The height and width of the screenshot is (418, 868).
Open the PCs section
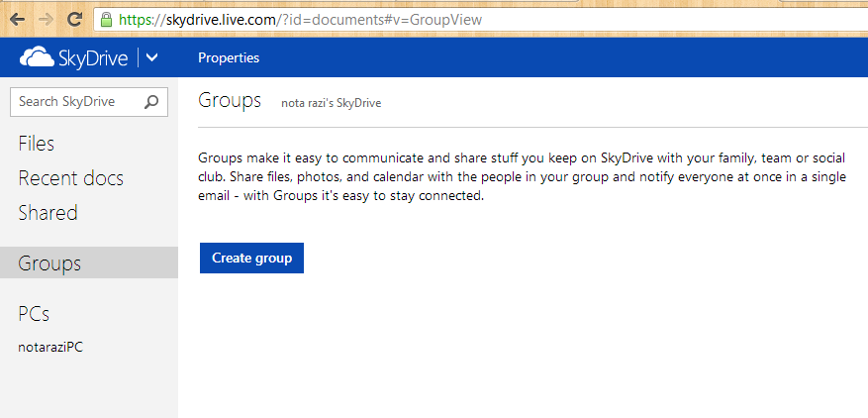tap(34, 314)
